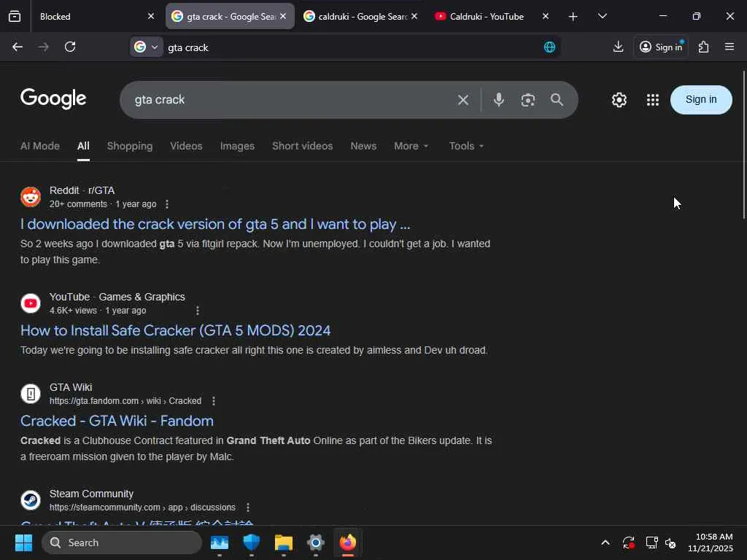The height and width of the screenshot is (560, 747).
Task: Select the Shopping search tab
Action: coord(130,146)
